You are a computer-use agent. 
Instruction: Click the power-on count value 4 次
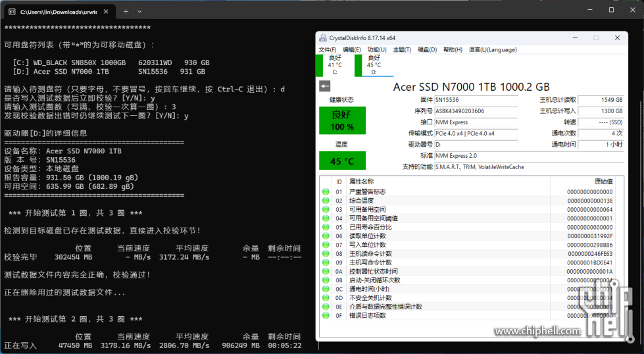[x=601, y=134]
